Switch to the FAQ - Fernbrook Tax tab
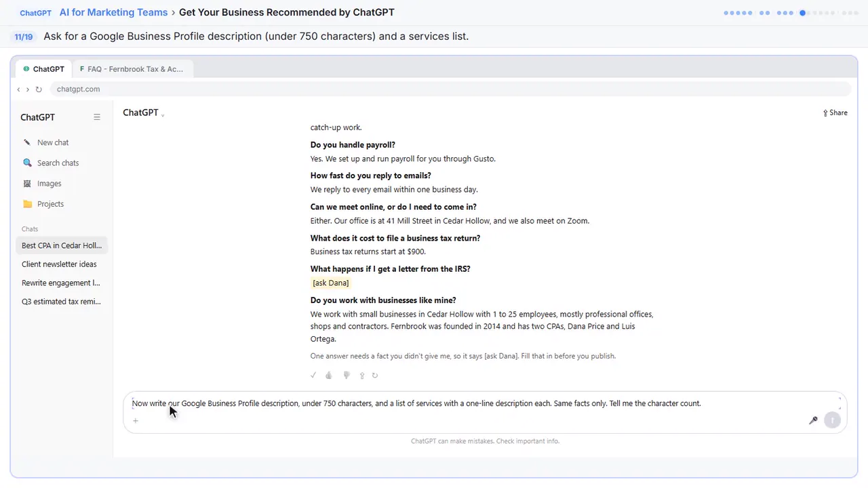The width and height of the screenshot is (868, 488). pos(132,68)
